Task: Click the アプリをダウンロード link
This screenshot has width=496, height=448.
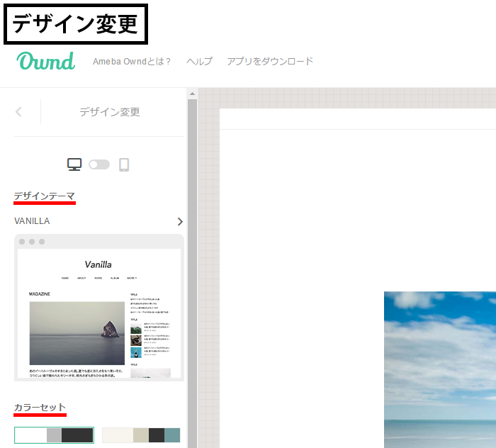Action: pos(270,62)
